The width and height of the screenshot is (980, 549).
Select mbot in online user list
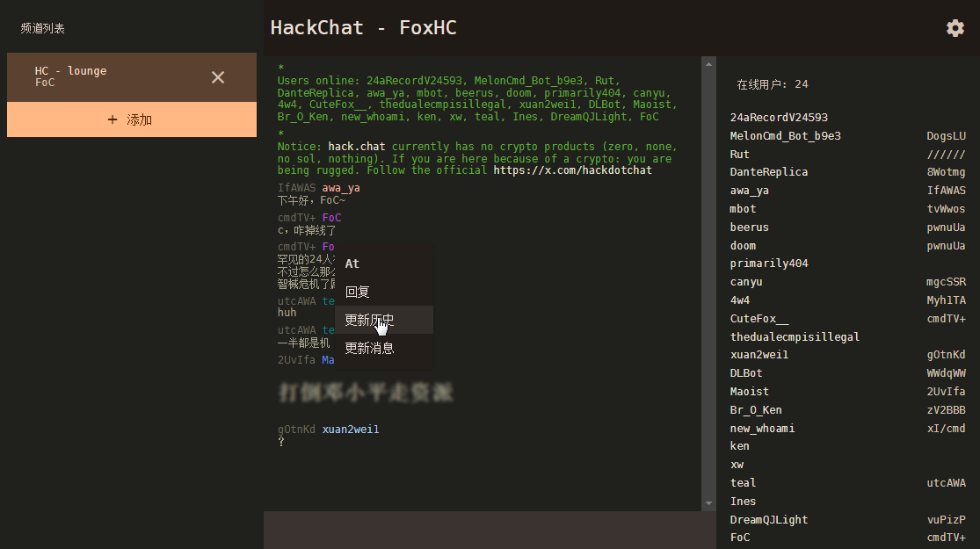743,209
